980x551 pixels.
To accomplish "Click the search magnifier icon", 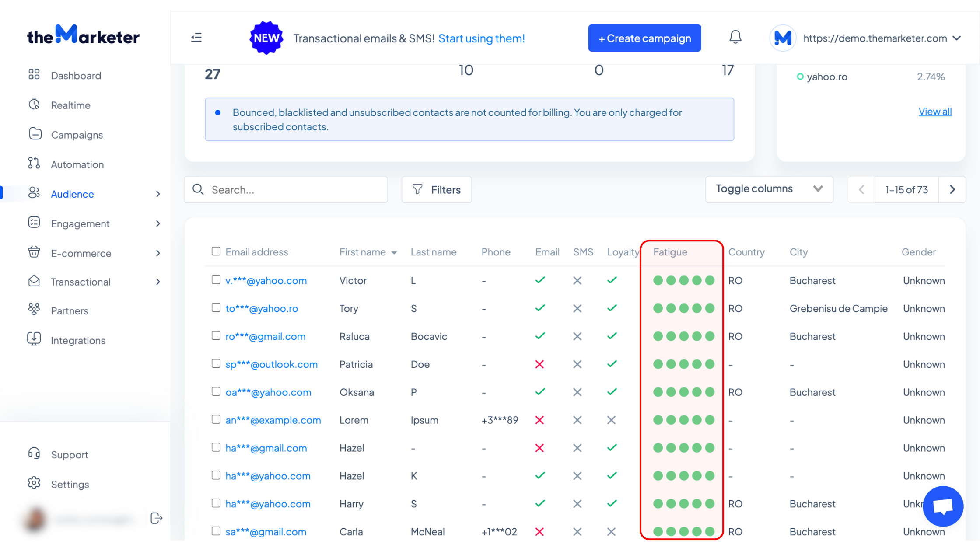I will [x=198, y=189].
